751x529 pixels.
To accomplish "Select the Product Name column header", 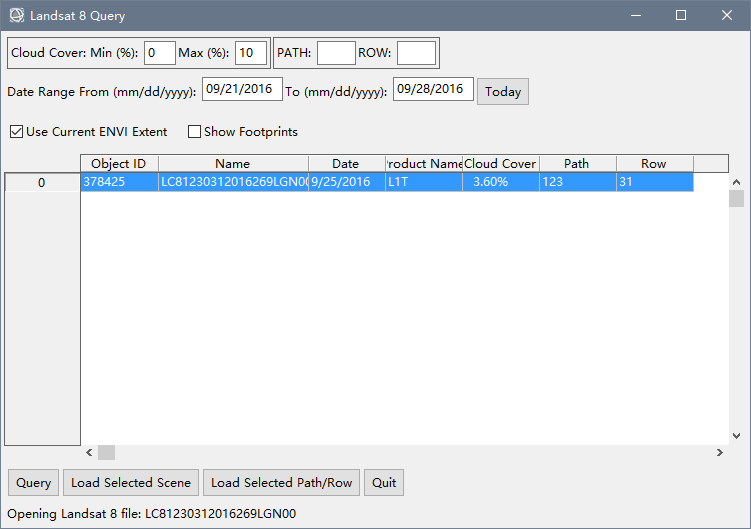I will pos(424,163).
